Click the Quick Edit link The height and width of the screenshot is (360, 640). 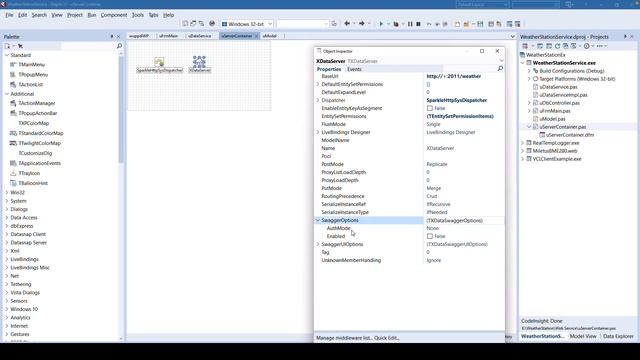[387, 338]
